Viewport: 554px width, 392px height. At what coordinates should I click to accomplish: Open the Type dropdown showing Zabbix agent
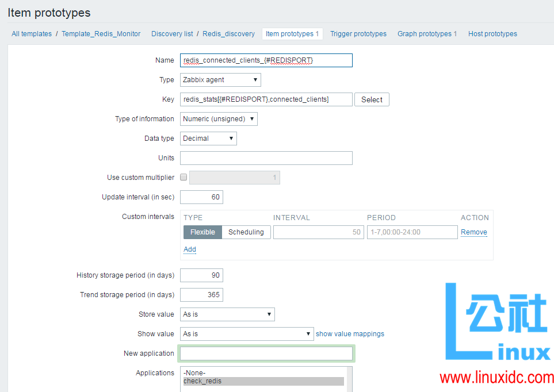220,80
